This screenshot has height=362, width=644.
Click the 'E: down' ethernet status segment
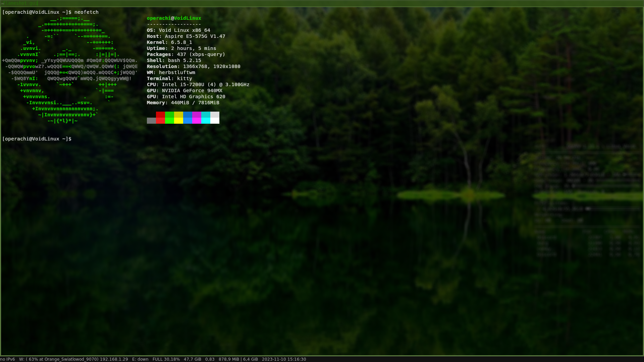140,359
